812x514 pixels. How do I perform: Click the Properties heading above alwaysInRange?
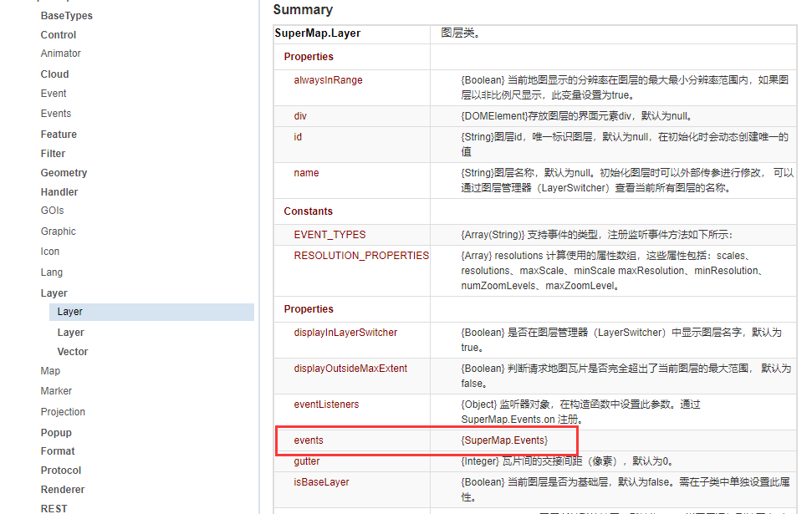[x=308, y=57]
